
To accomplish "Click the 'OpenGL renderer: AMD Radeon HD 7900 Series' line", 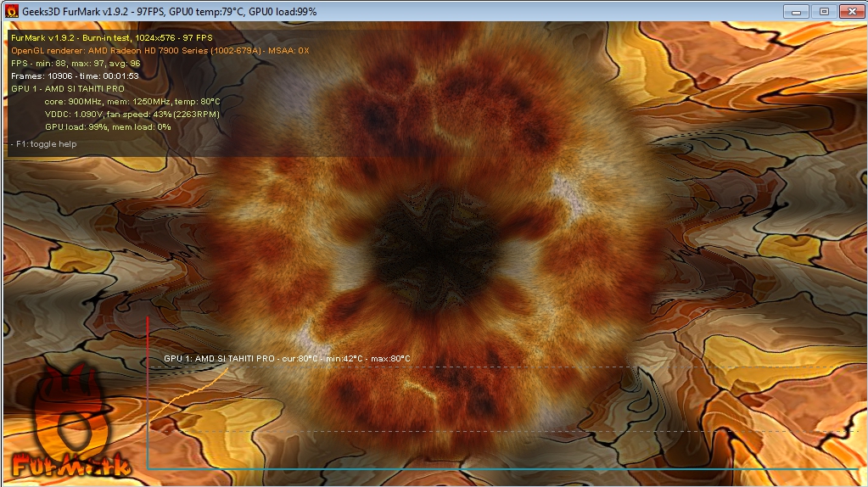I will (x=160, y=50).
